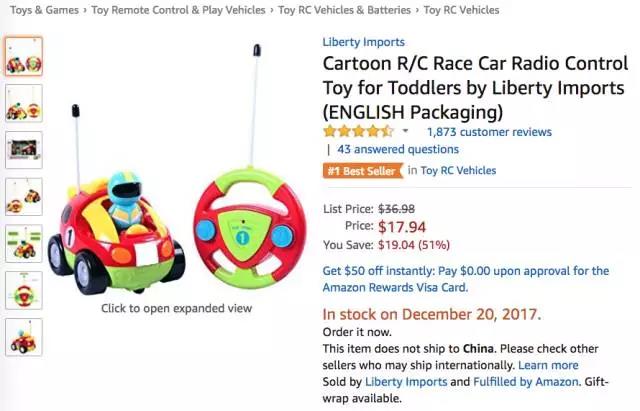The width and height of the screenshot is (640, 411).
Task: Select the second product thumbnail image
Action: pyautogui.click(x=24, y=104)
